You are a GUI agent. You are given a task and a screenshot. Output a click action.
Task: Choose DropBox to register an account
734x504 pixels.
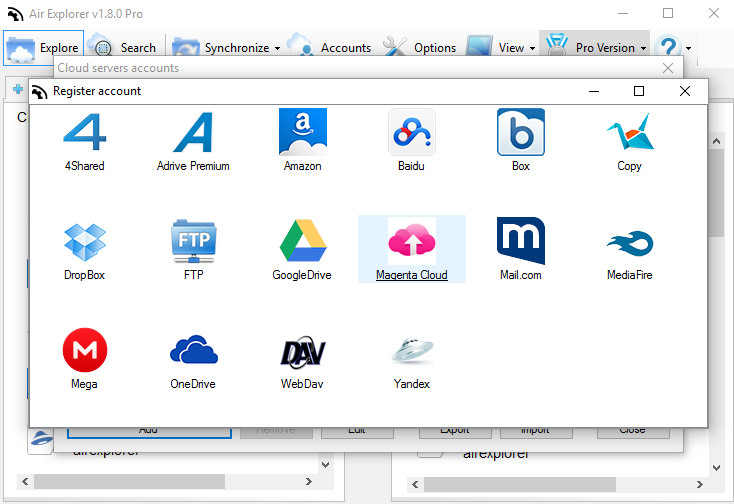point(85,241)
